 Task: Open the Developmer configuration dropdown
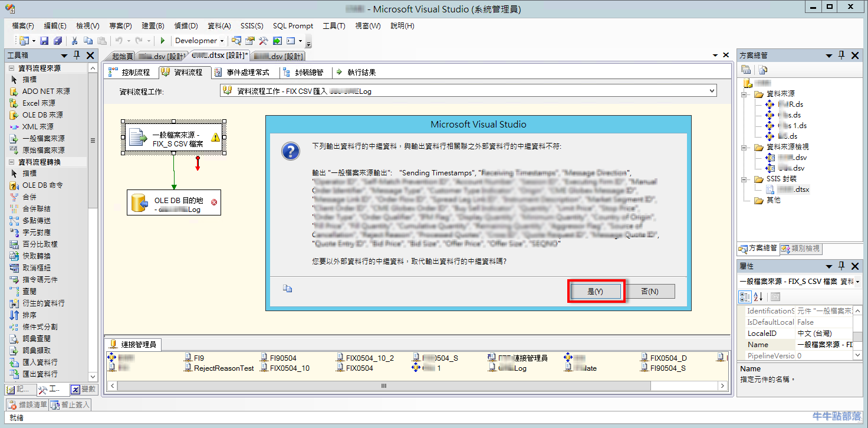(x=222, y=41)
